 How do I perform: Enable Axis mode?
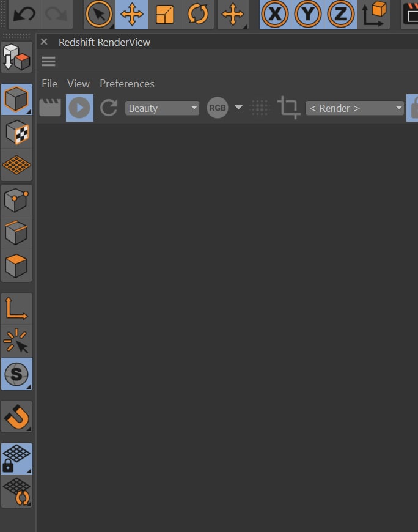click(16, 308)
